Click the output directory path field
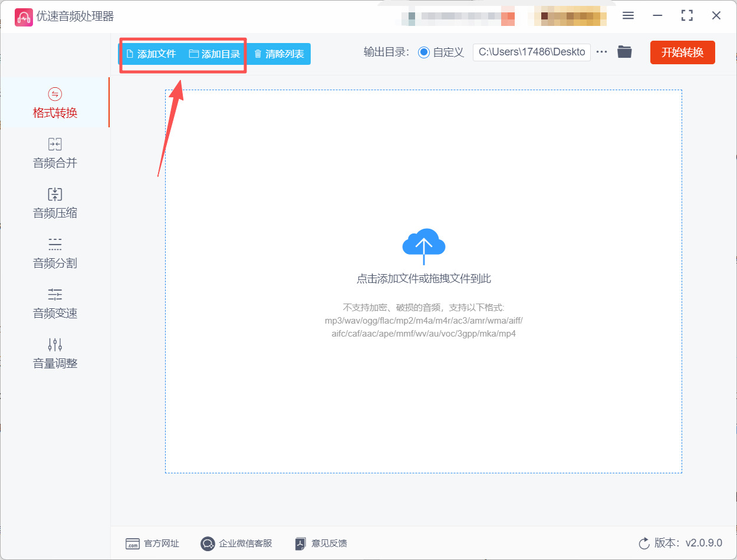 pyautogui.click(x=531, y=52)
